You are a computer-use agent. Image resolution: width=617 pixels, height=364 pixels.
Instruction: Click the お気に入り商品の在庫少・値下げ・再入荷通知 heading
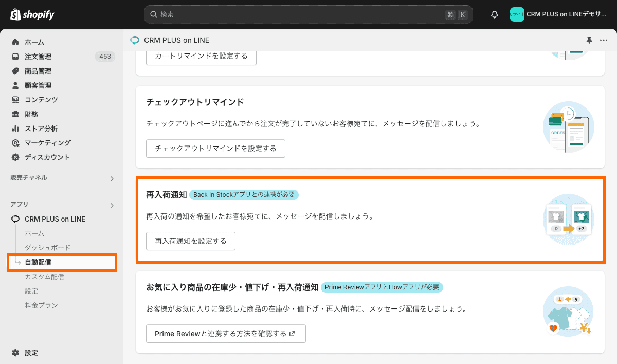coord(232,287)
